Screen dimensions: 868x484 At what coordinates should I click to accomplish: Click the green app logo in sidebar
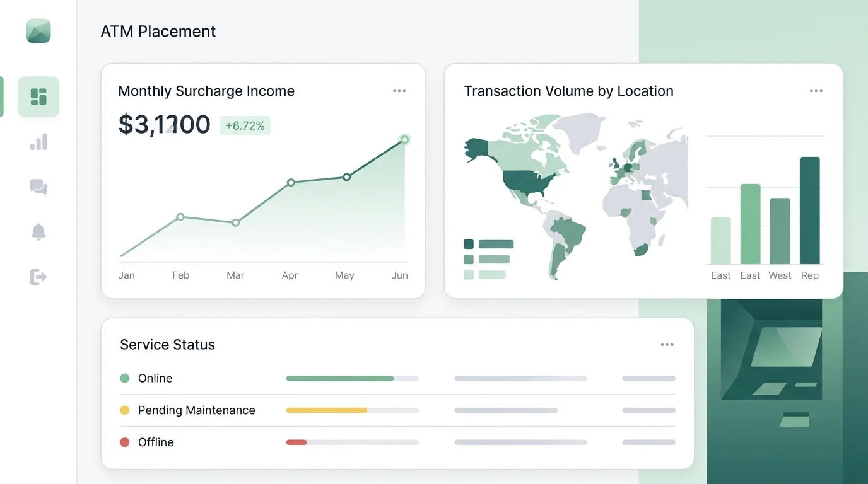[x=38, y=31]
